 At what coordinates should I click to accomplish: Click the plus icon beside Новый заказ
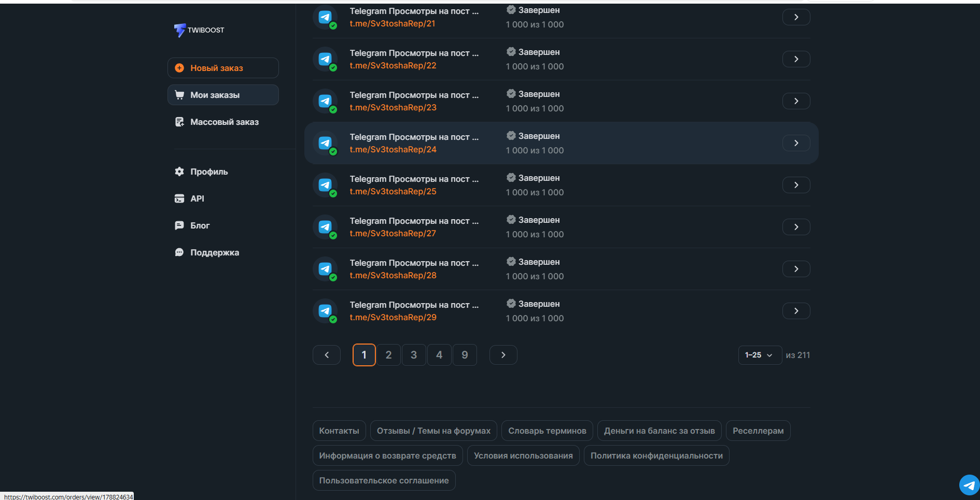point(179,68)
